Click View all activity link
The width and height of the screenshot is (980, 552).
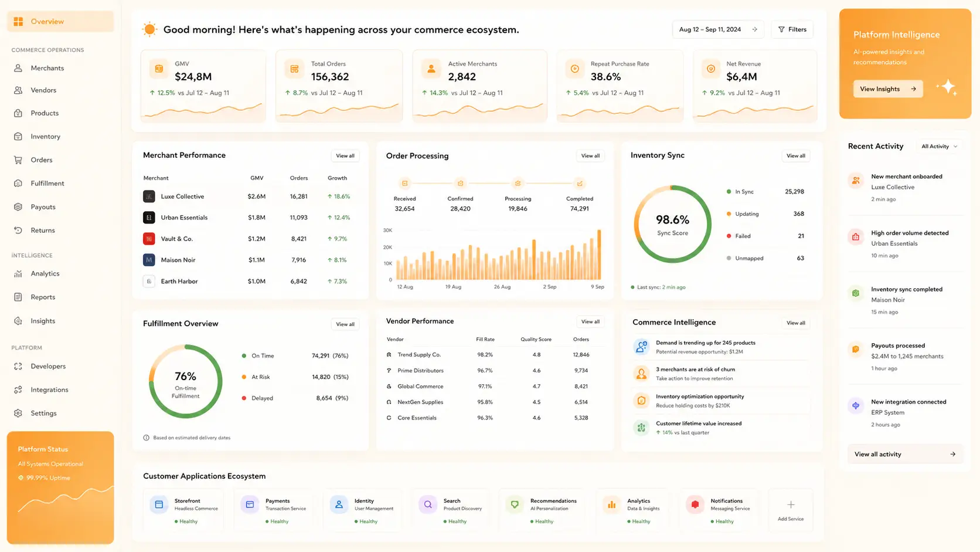click(905, 454)
